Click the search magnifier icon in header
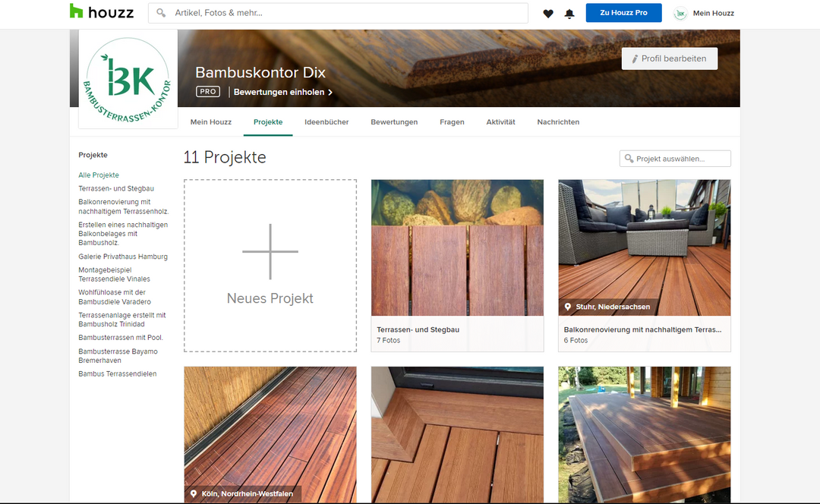Image resolution: width=820 pixels, height=504 pixels. pyautogui.click(x=161, y=13)
